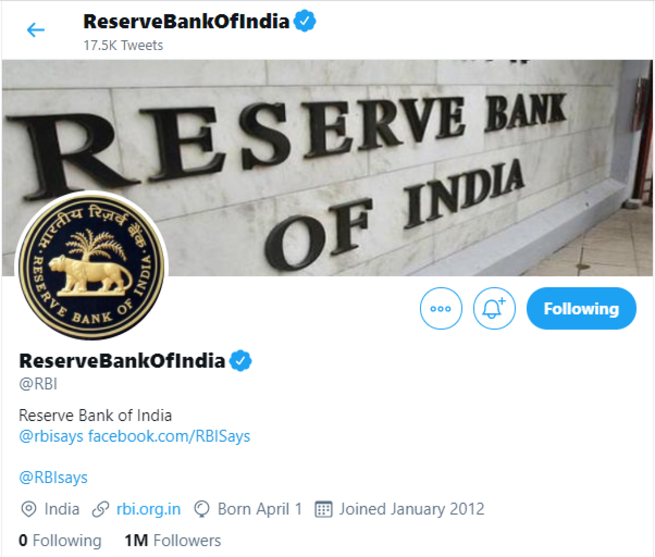Image resolution: width=655 pixels, height=557 pixels.
Task: Click the balloon icon beside Born April 1
Action: click(201, 509)
